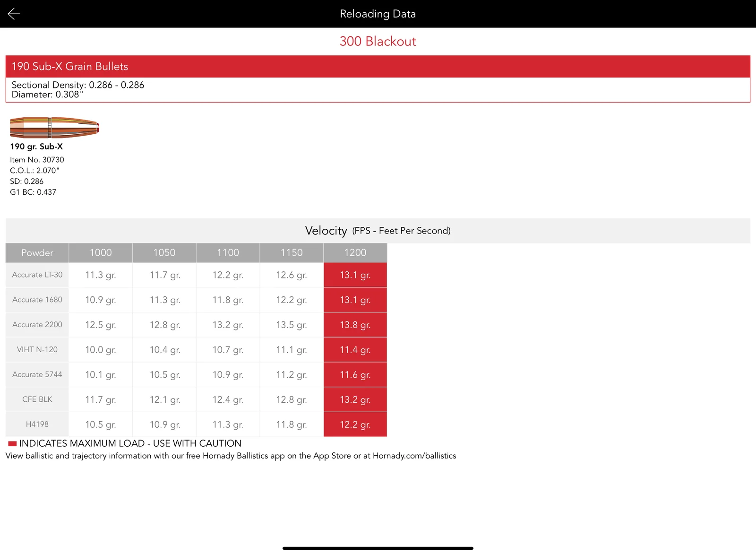Click Accurate 2200 12.5 gr. cell
Image resolution: width=756 pixels, height=554 pixels.
point(101,325)
